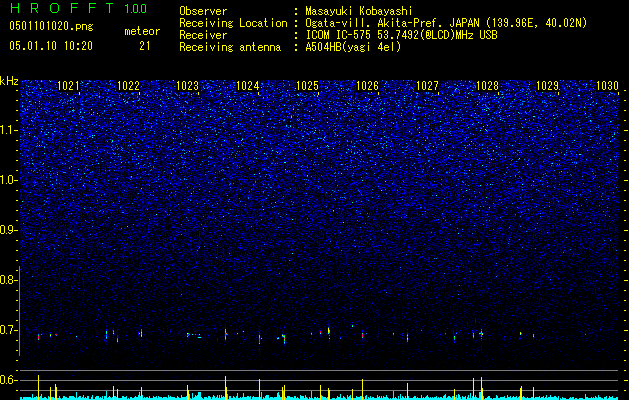Click the 1030 time marker
Image resolution: width=629 pixels, height=400 pixels.
[x=607, y=86]
